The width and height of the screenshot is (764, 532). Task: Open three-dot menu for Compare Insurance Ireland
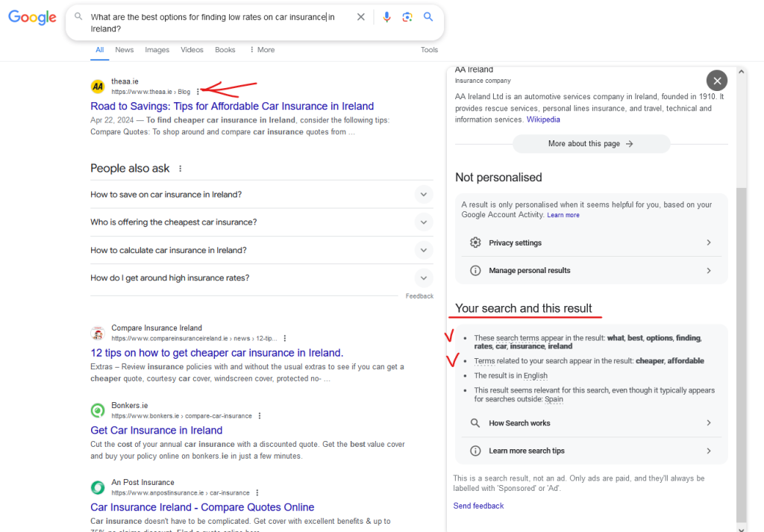[285, 338]
